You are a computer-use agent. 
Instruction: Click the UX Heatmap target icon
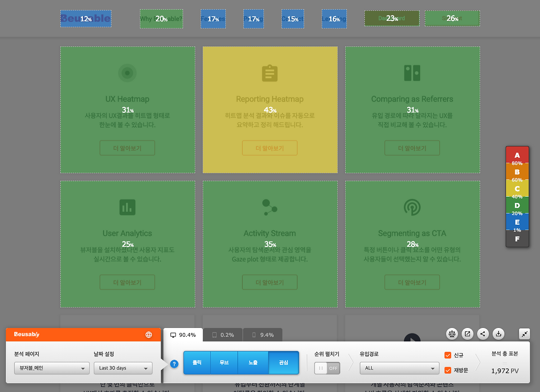tap(127, 73)
